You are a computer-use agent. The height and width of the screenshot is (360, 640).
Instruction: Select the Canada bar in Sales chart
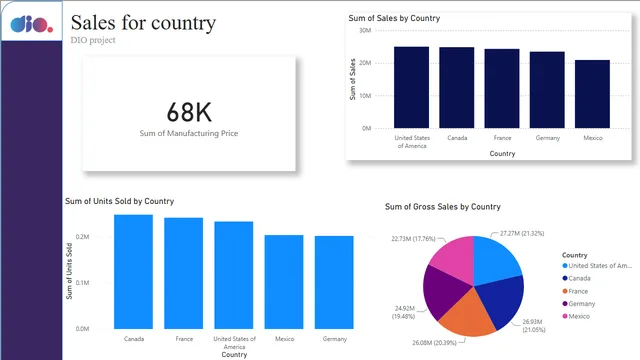[457, 88]
